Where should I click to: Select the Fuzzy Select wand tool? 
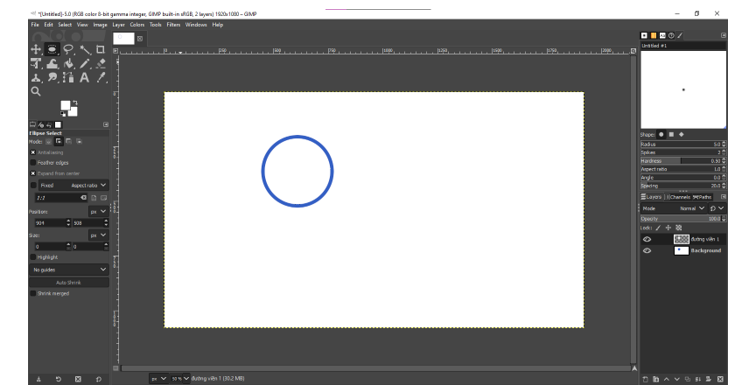click(x=85, y=49)
